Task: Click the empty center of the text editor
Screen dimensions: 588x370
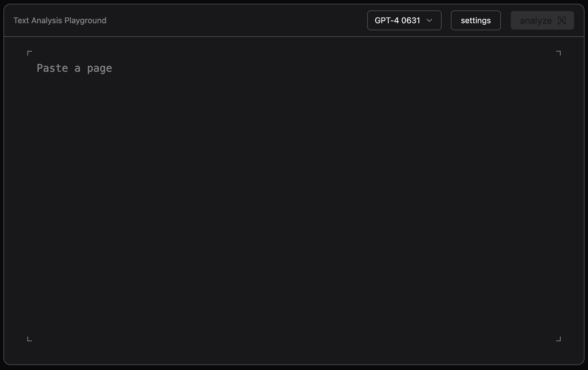Action: pos(294,196)
